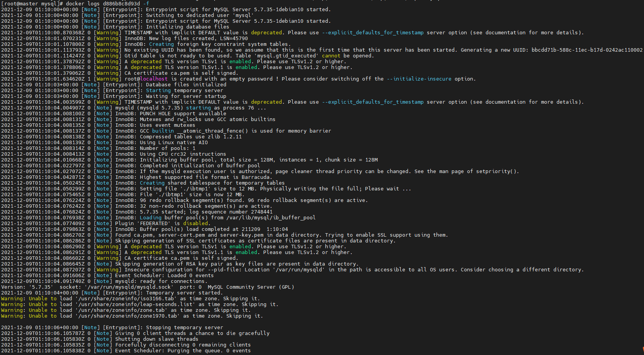
Task: Click the generated UUID 'bbcdd71b-588c-11ec-b17d-0242ac110002'
Action: point(587,50)
